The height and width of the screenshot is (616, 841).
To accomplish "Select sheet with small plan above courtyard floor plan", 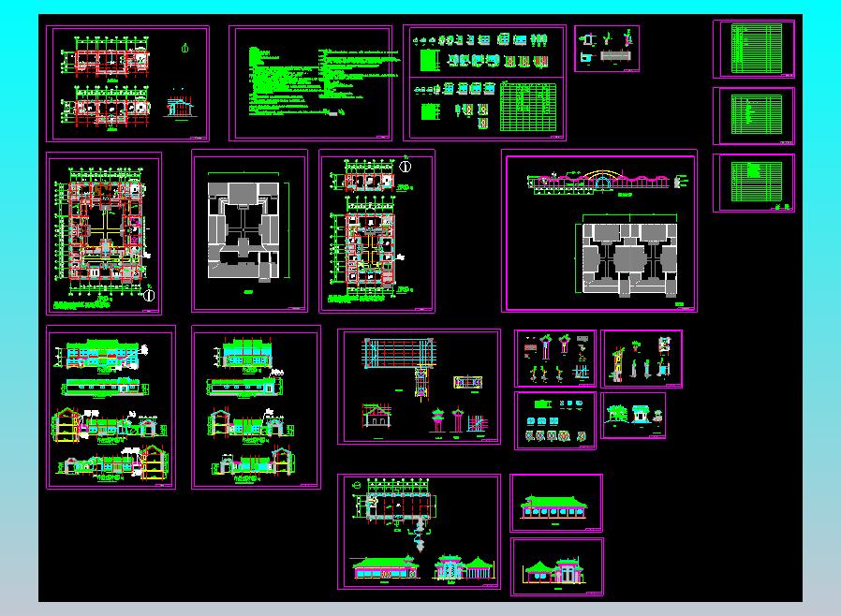I will pos(377,231).
